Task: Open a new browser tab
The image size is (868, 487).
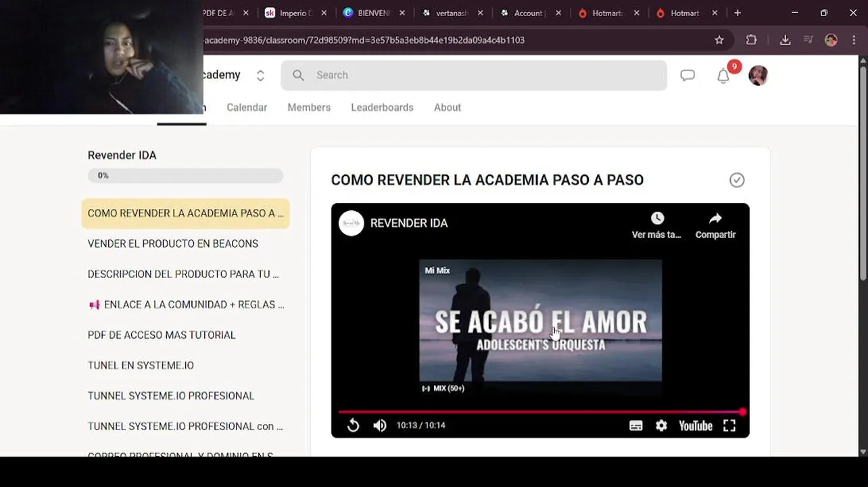Action: click(738, 13)
